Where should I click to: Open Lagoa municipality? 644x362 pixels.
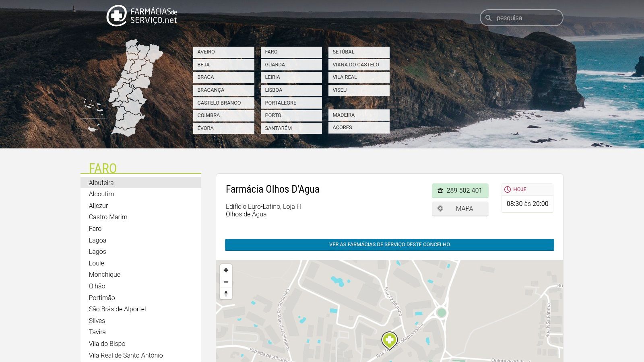click(141, 241)
